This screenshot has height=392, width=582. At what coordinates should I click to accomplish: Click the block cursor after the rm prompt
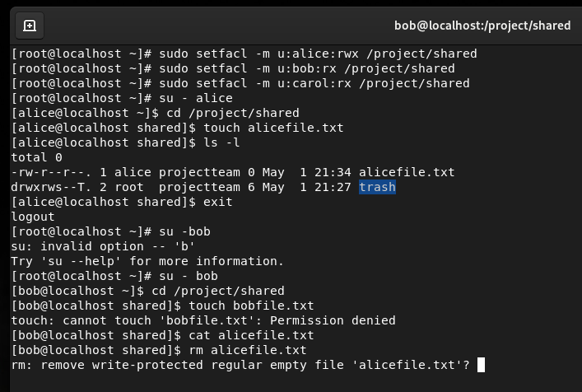[x=481, y=365]
